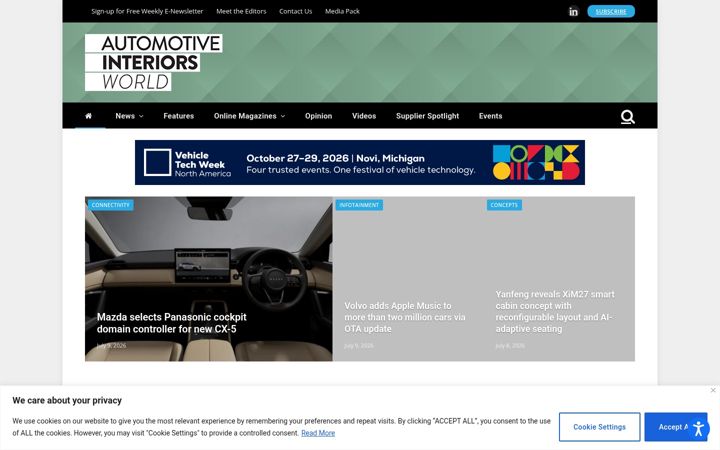Click the Cookie Settings button
This screenshot has width=720, height=450.
[599, 427]
